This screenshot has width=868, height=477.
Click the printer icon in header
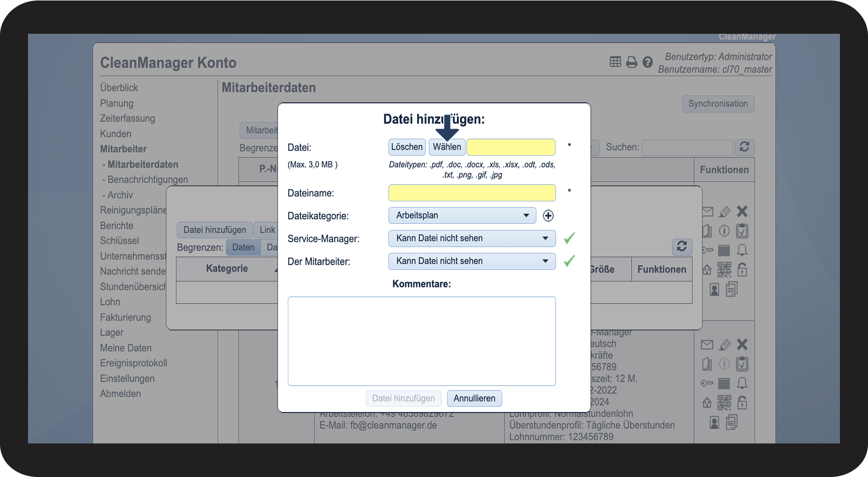pyautogui.click(x=632, y=62)
